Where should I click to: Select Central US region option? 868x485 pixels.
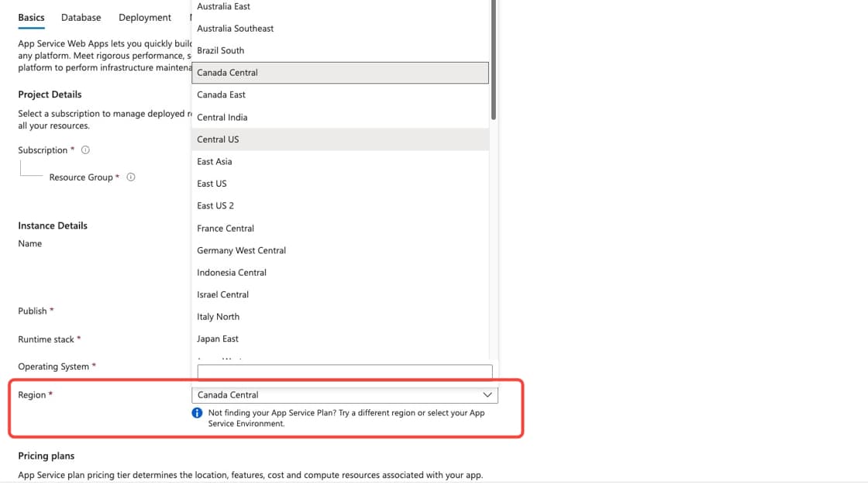point(340,139)
